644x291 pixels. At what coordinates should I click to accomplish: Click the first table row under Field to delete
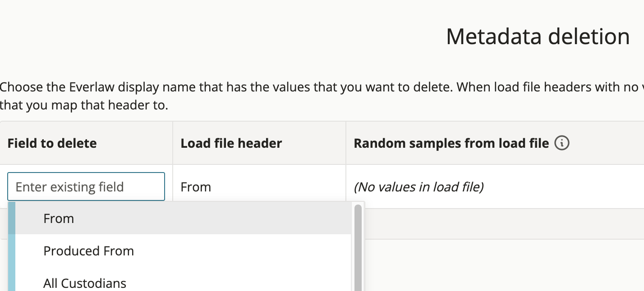pyautogui.click(x=86, y=186)
